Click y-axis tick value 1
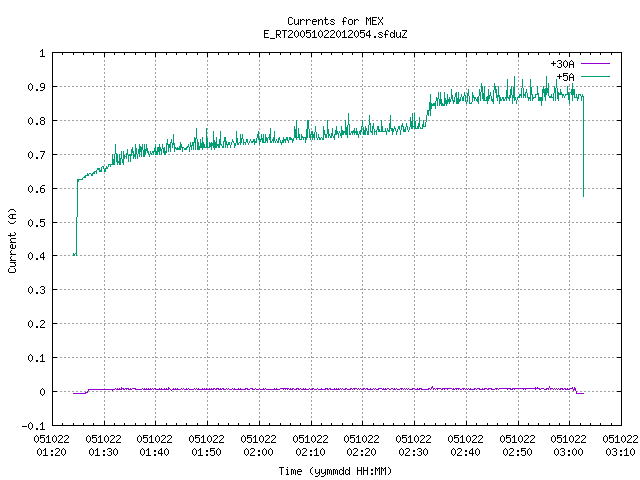Viewport: 640px width, 480px height. click(x=42, y=53)
